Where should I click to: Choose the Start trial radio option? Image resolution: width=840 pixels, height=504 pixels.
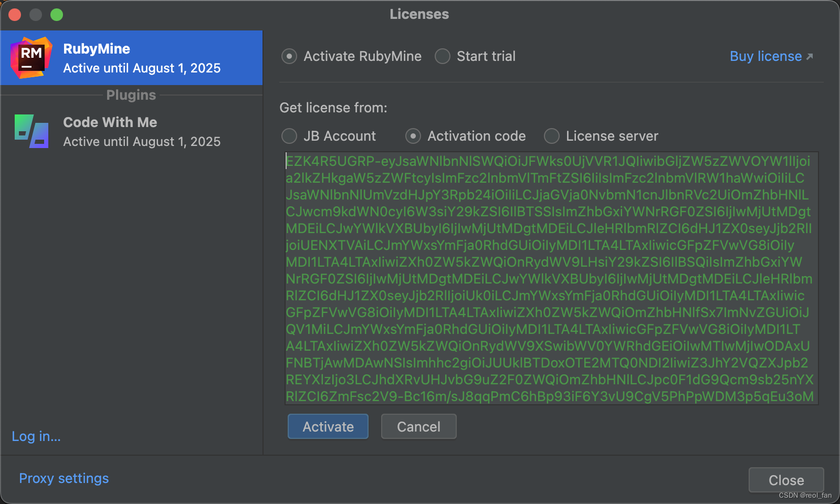[443, 56]
